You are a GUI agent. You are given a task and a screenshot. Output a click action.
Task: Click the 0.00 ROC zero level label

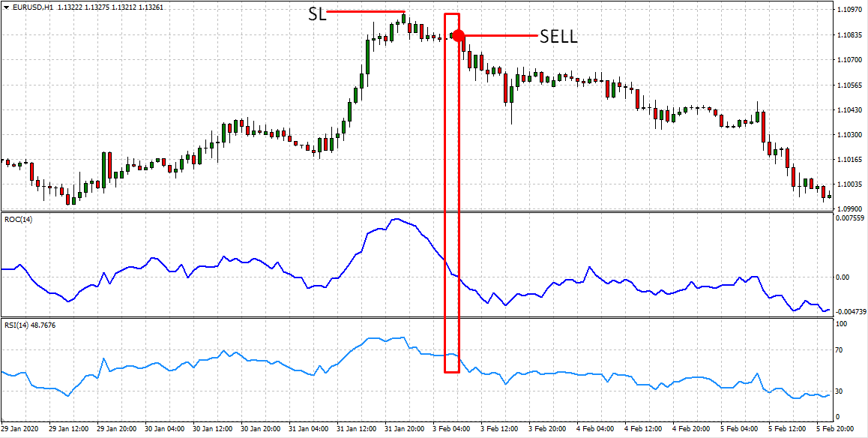click(x=843, y=277)
